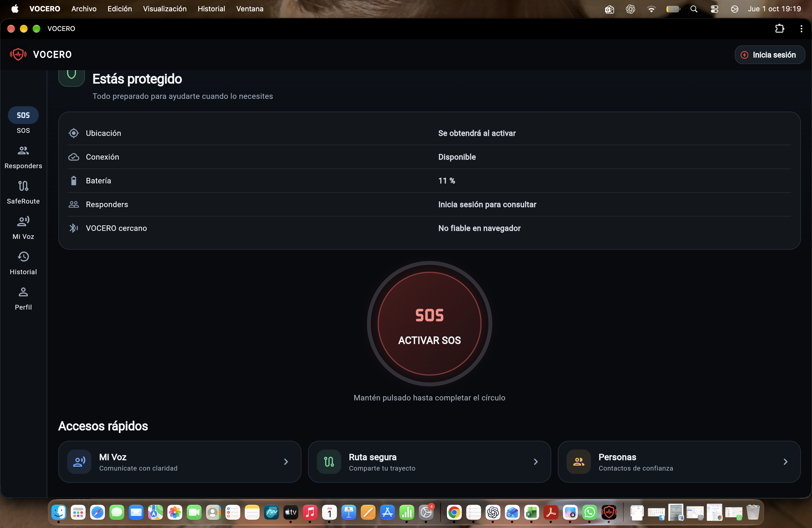Click the Batería battery icon

[x=74, y=180]
